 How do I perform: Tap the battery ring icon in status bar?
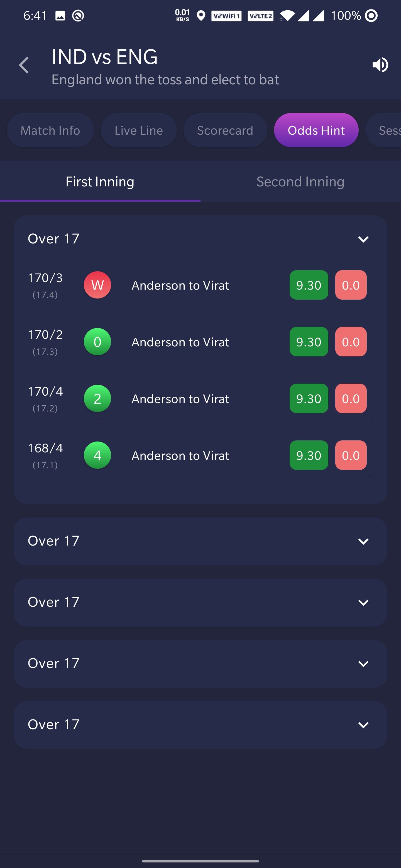[371, 16]
